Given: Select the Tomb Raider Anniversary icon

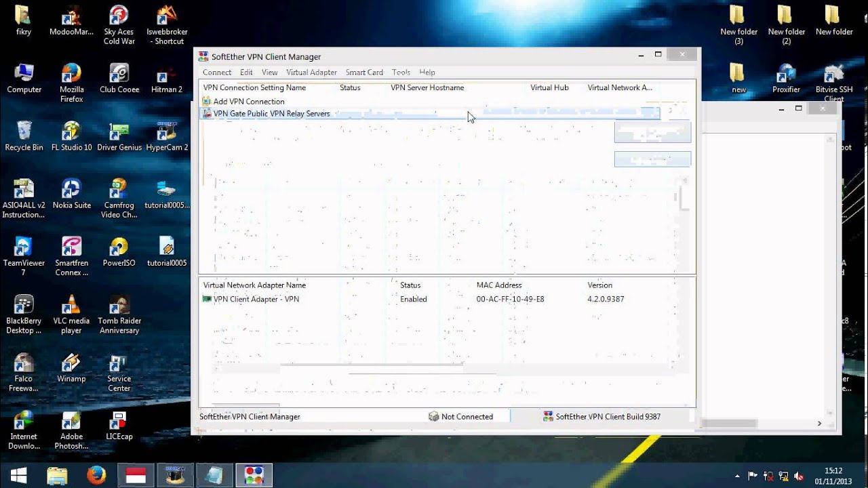Looking at the screenshot, I should tap(119, 314).
